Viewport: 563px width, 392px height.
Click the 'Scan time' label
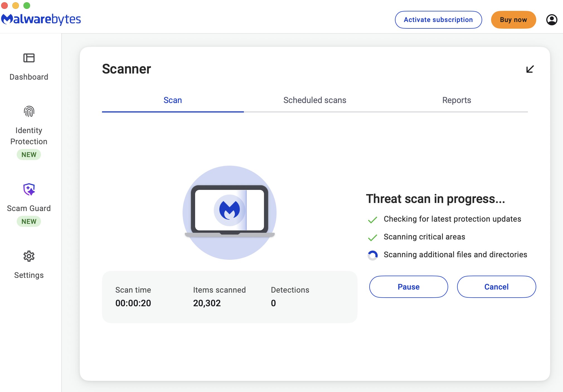click(133, 290)
